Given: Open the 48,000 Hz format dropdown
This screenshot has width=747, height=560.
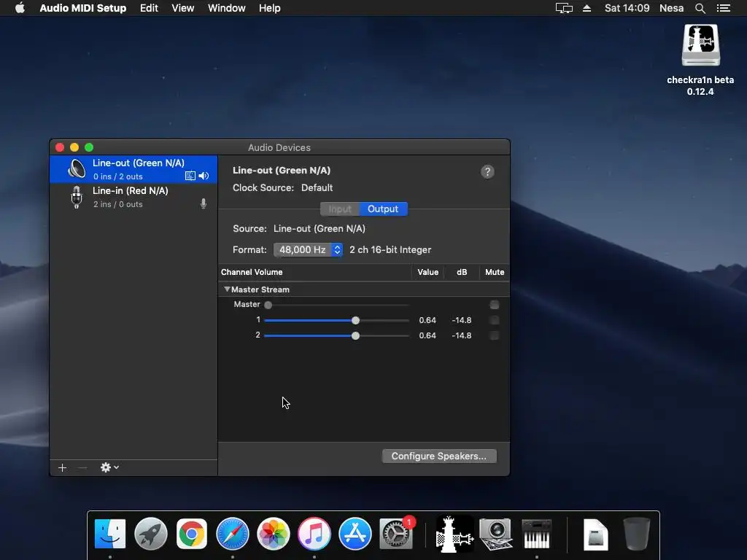Looking at the screenshot, I should tap(308, 249).
